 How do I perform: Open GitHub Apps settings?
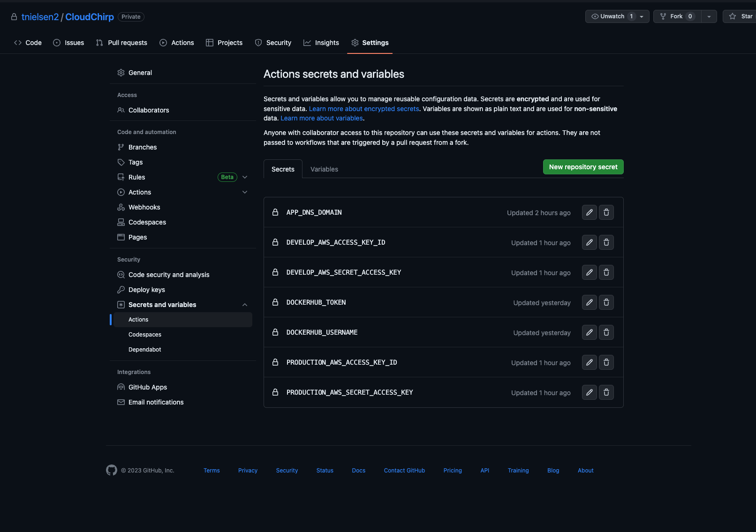pyautogui.click(x=183, y=387)
